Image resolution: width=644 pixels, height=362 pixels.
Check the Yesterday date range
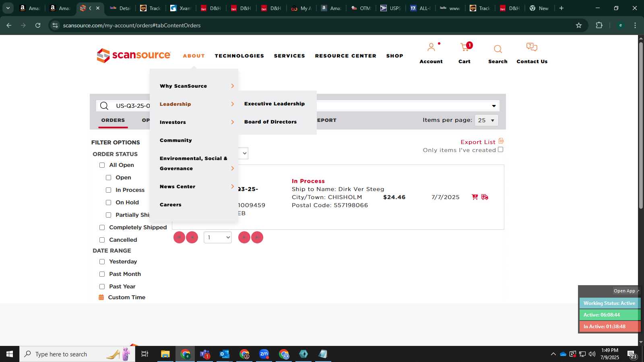coord(102,261)
